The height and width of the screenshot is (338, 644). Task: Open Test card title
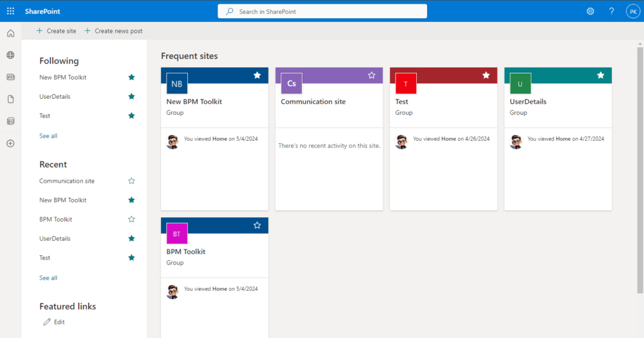click(402, 102)
